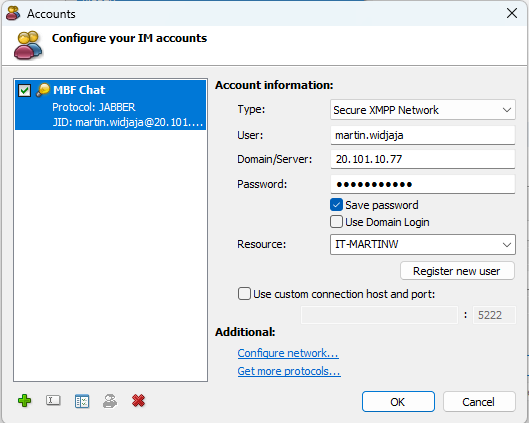This screenshot has width=529, height=423.
Task: Click the green plus add account icon
Action: [25, 401]
